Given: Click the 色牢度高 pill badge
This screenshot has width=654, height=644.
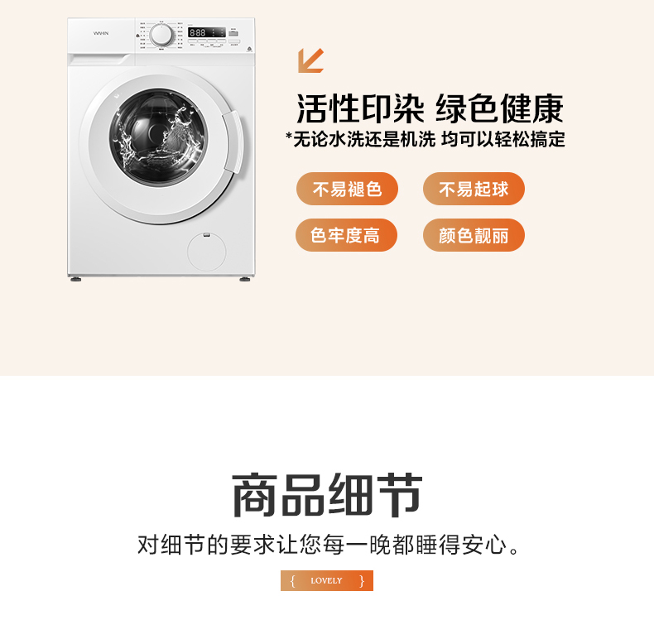Looking at the screenshot, I should [x=346, y=235].
